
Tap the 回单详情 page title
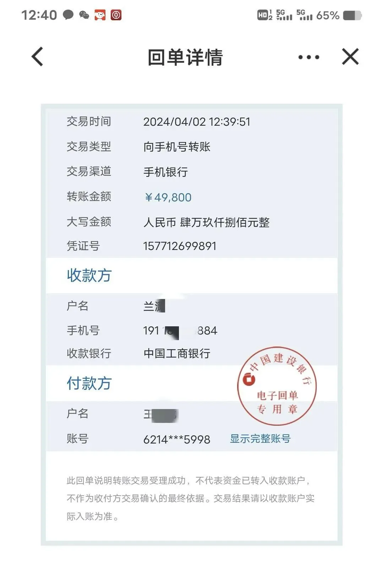pyautogui.click(x=185, y=57)
